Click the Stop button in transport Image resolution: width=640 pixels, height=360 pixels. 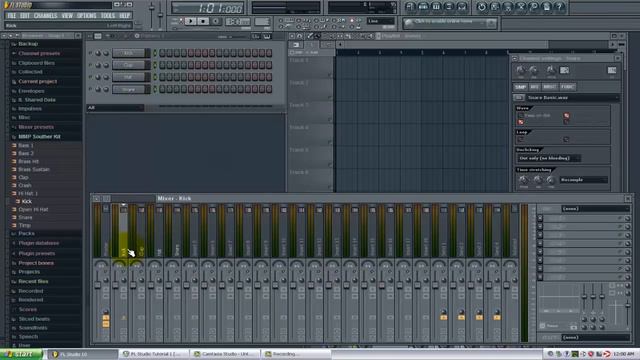click(203, 21)
